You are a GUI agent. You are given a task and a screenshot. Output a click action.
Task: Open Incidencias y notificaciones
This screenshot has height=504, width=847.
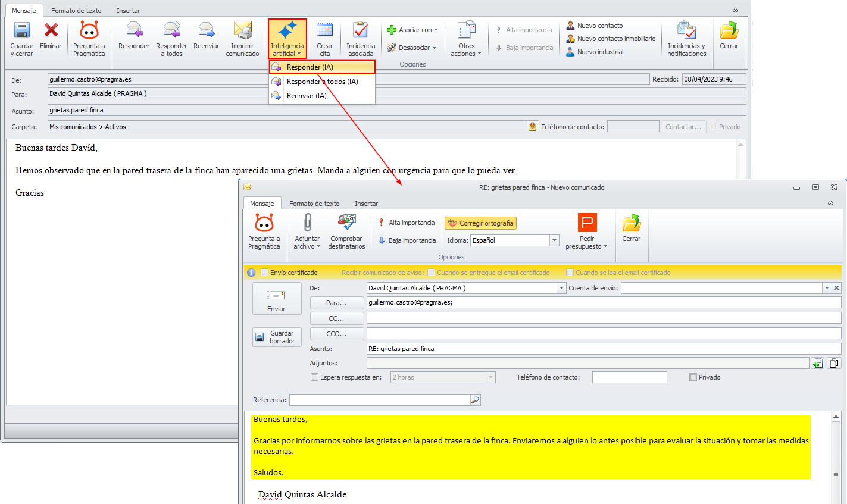click(x=686, y=39)
